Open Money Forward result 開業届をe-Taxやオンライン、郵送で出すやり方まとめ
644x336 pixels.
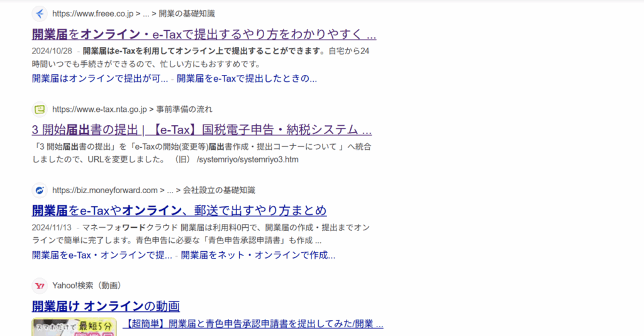pos(179,210)
